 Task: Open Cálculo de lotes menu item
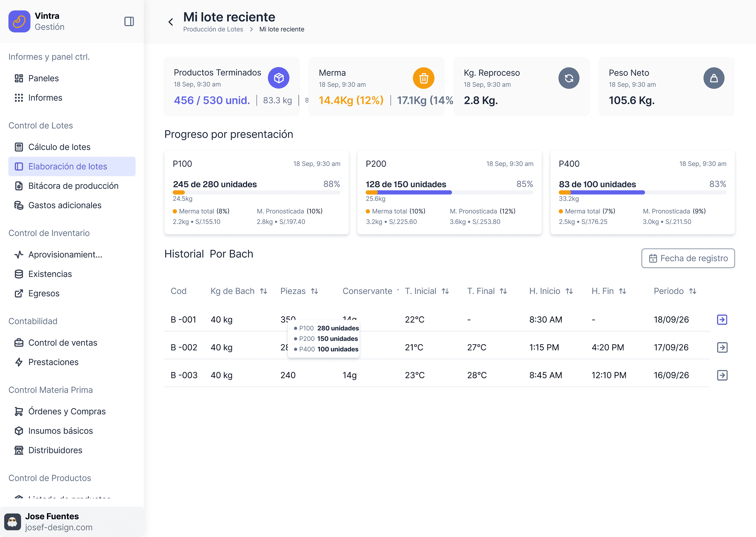click(72, 147)
